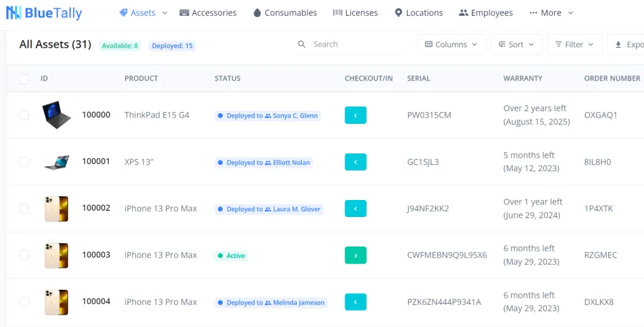Screen dimensions: 644x327
Task: Open the Assets section
Action: pyautogui.click(x=143, y=13)
